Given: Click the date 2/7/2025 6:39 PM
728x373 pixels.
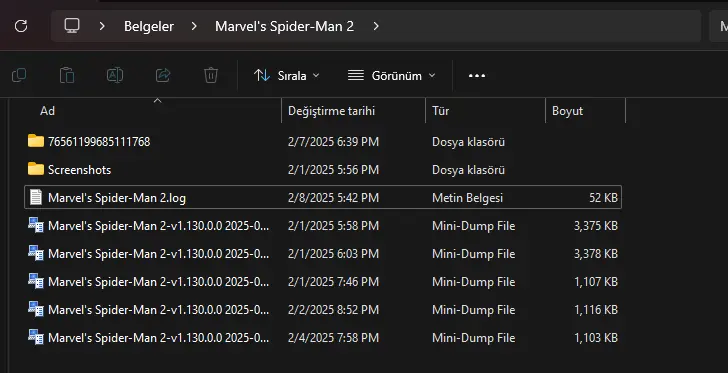Looking at the screenshot, I should [333, 142].
